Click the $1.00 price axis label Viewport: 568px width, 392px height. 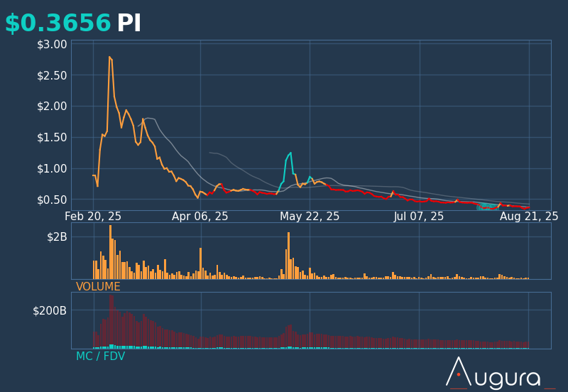(x=52, y=169)
